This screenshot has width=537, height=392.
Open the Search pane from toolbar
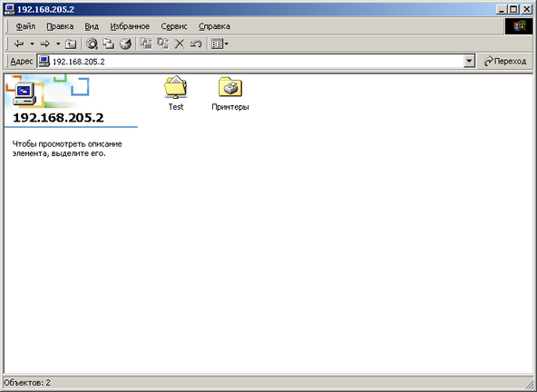[92, 44]
